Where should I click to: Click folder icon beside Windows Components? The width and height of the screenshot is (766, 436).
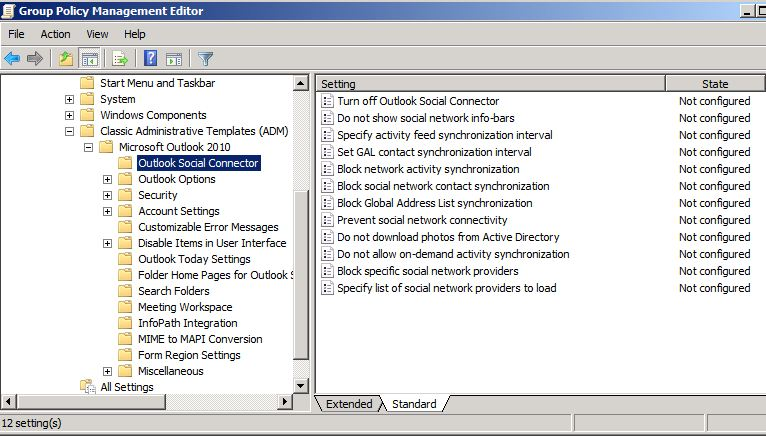pos(87,115)
